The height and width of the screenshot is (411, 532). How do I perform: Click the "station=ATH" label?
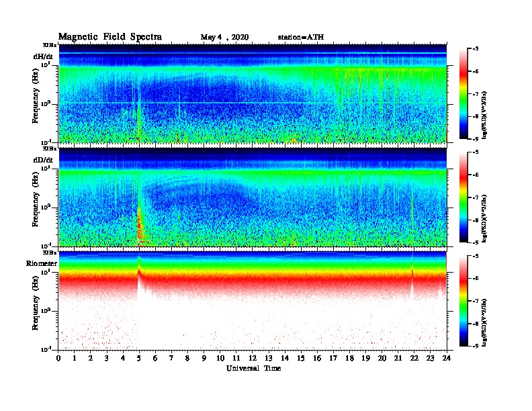click(x=301, y=37)
